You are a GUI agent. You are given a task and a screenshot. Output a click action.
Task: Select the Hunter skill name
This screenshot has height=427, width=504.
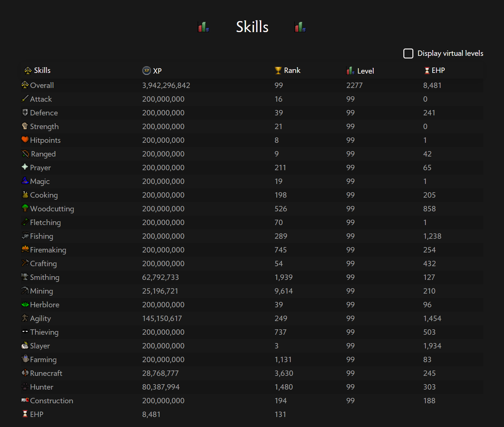pos(41,387)
